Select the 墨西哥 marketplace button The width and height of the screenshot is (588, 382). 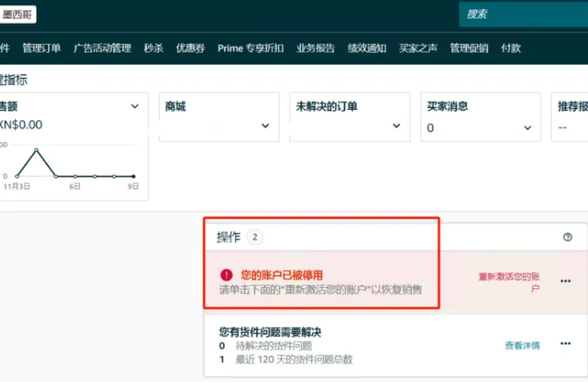[x=18, y=14]
